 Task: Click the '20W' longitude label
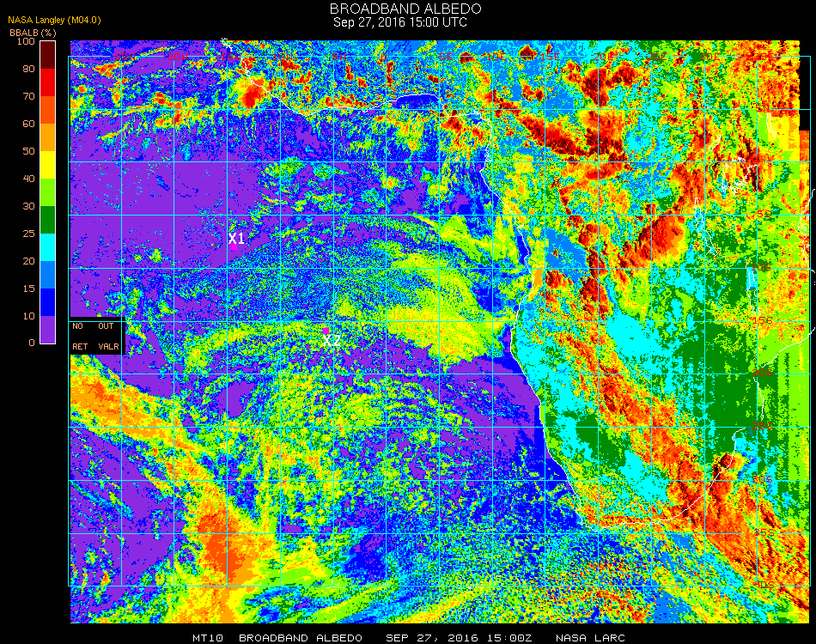coord(177,57)
